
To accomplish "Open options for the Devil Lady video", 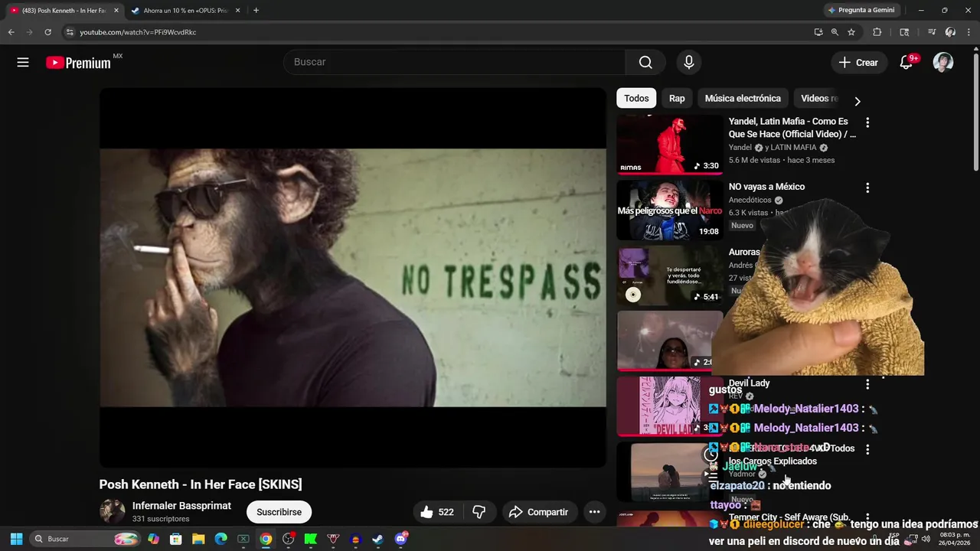I will 867,384.
